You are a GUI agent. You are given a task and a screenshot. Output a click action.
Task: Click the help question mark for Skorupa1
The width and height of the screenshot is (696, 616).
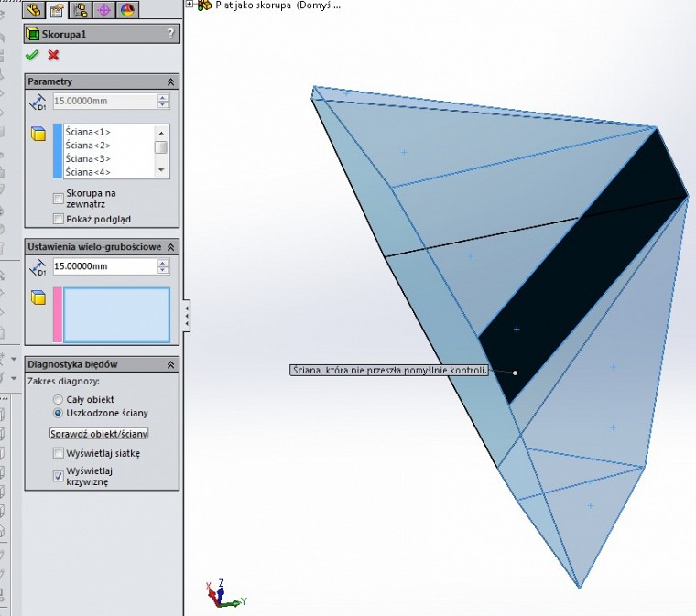(170, 35)
